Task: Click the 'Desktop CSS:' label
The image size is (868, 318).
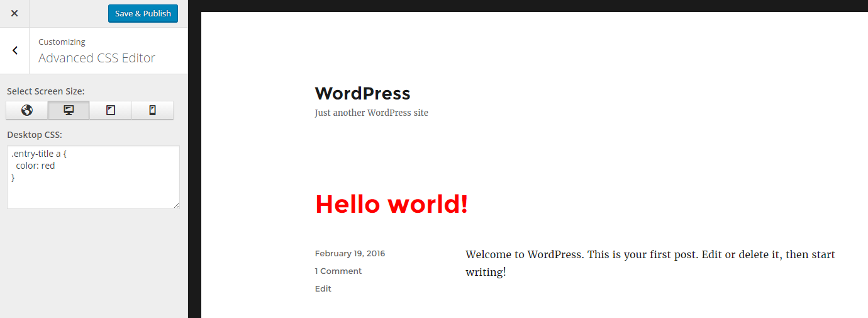Action: click(35, 135)
